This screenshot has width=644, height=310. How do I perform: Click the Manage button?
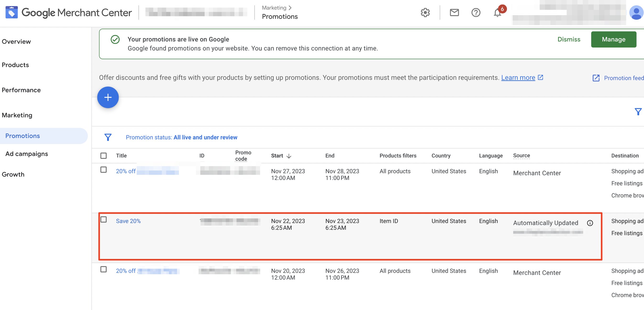coord(614,39)
